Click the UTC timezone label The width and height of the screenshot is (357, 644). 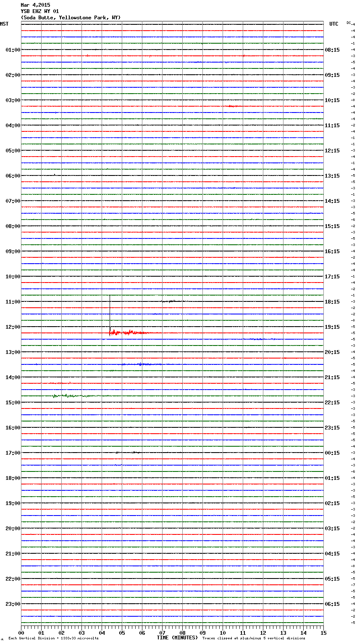pyautogui.click(x=333, y=24)
